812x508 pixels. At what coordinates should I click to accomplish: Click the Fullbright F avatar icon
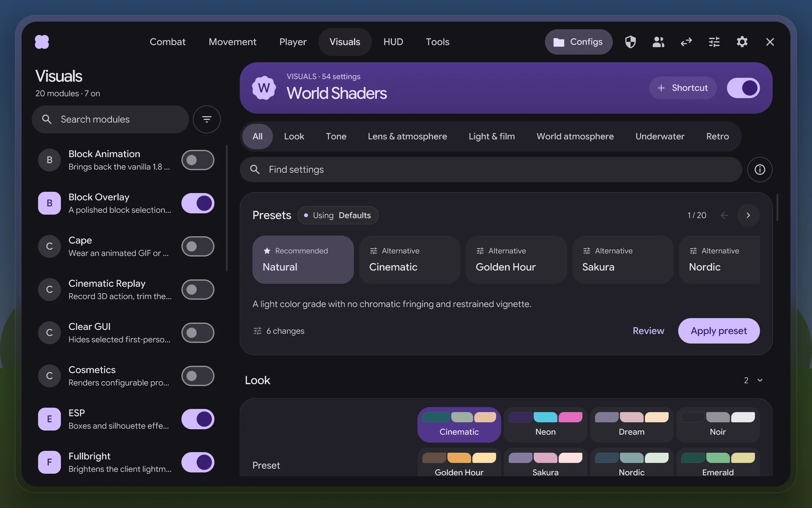coord(49,462)
